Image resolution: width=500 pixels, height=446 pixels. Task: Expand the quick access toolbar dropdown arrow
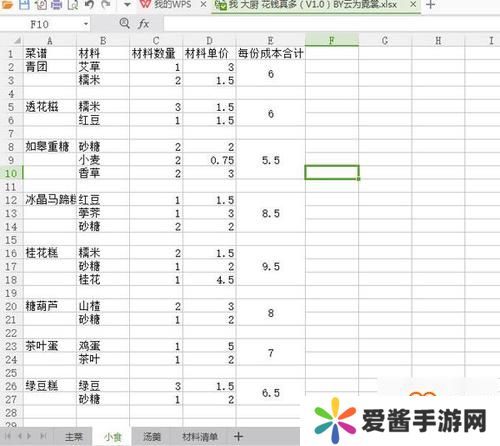(127, 5)
